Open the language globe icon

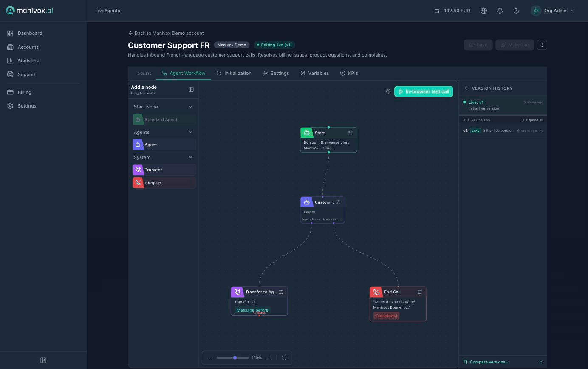point(483,11)
